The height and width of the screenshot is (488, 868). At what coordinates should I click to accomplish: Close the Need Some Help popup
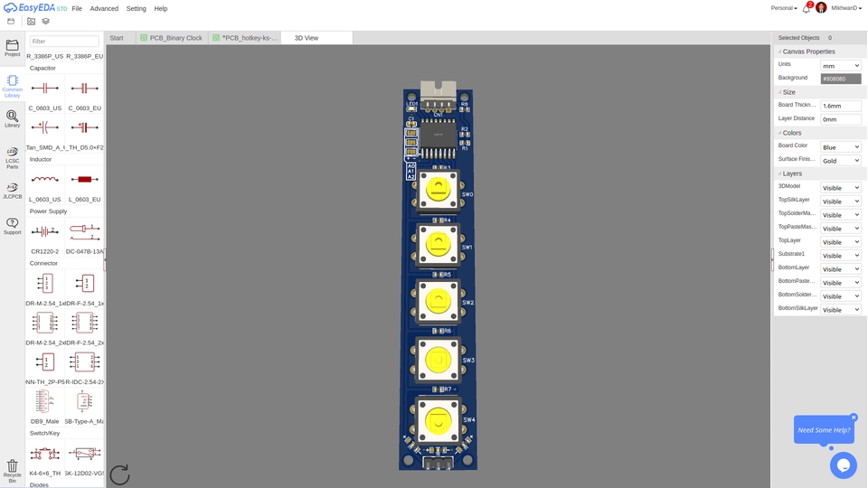coord(853,418)
